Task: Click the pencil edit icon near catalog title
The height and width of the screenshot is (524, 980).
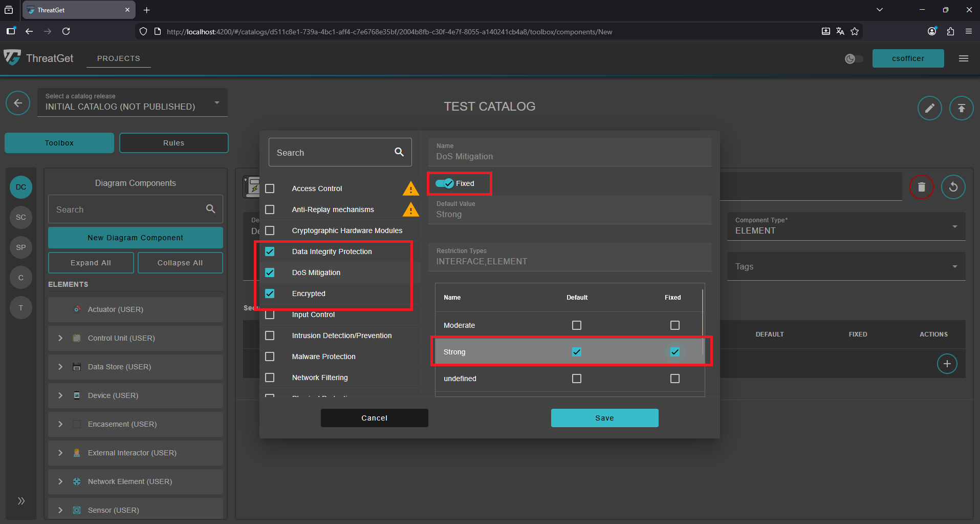Action: pyautogui.click(x=930, y=108)
